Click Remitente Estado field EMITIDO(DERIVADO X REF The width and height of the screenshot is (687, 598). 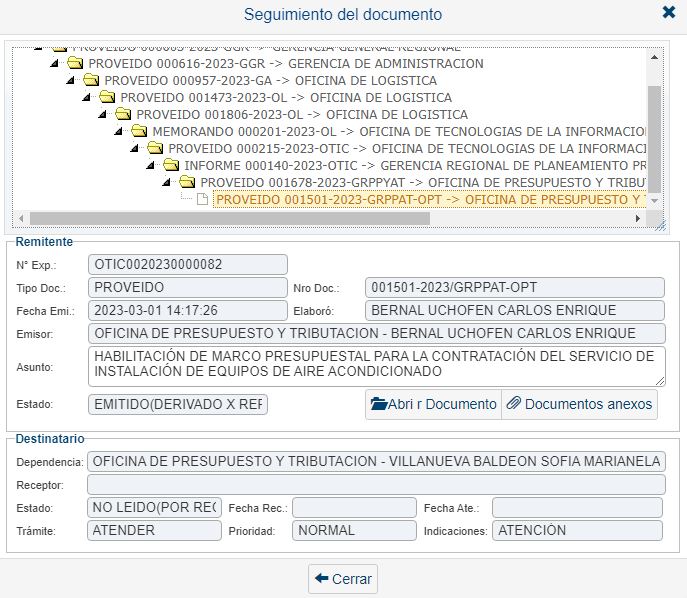(177, 404)
